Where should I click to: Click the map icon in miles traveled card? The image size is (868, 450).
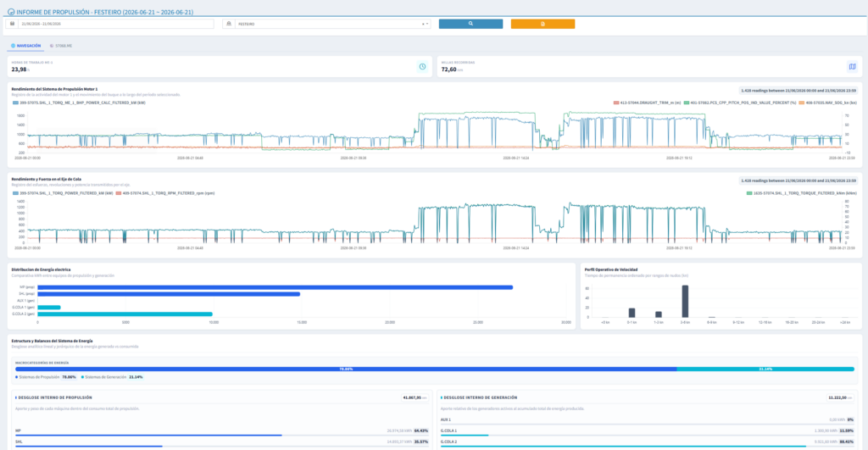[852, 66]
